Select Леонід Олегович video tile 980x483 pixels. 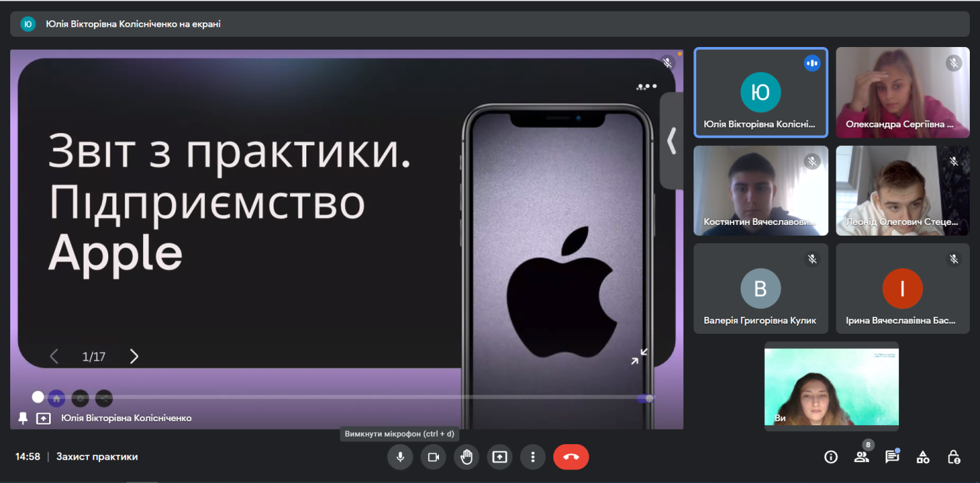click(902, 191)
